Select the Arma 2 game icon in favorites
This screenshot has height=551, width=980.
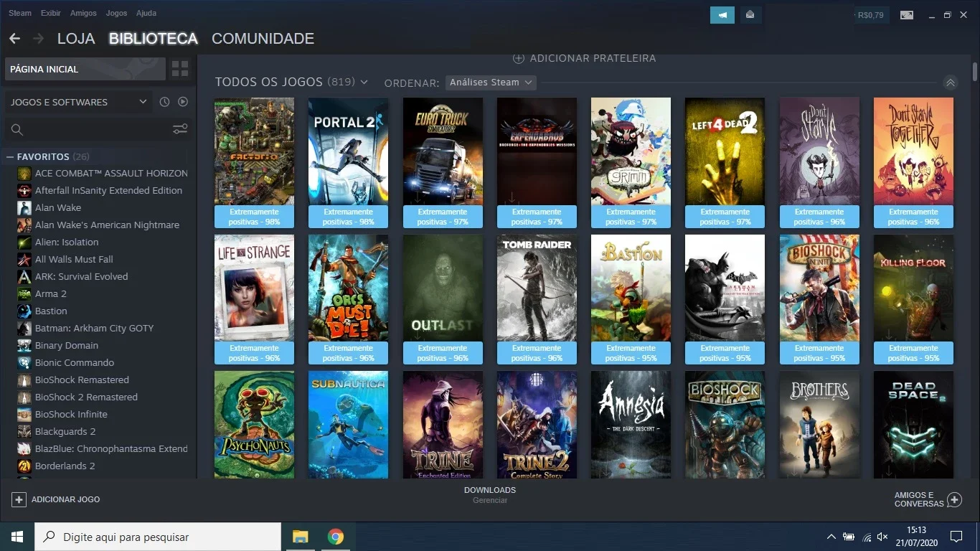tap(24, 294)
